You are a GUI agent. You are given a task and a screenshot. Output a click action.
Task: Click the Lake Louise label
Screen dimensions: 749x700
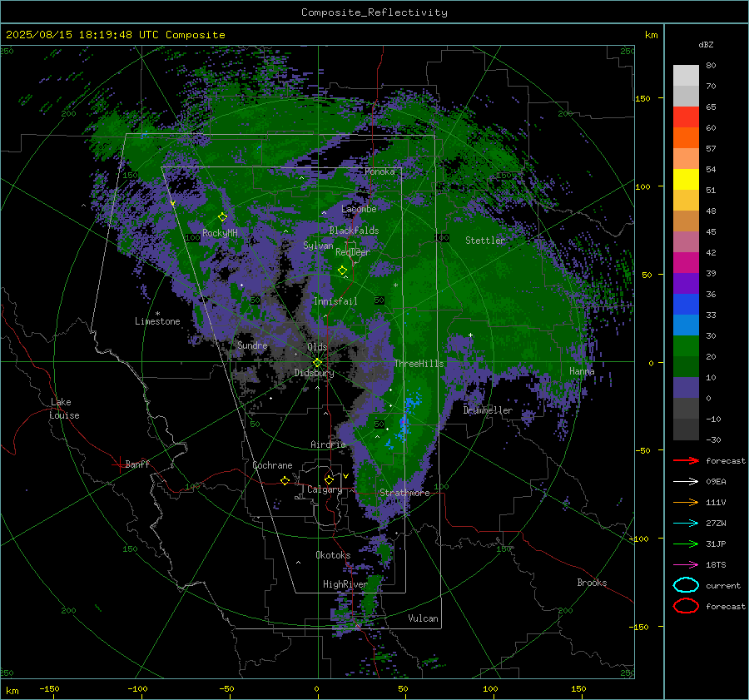point(64,409)
